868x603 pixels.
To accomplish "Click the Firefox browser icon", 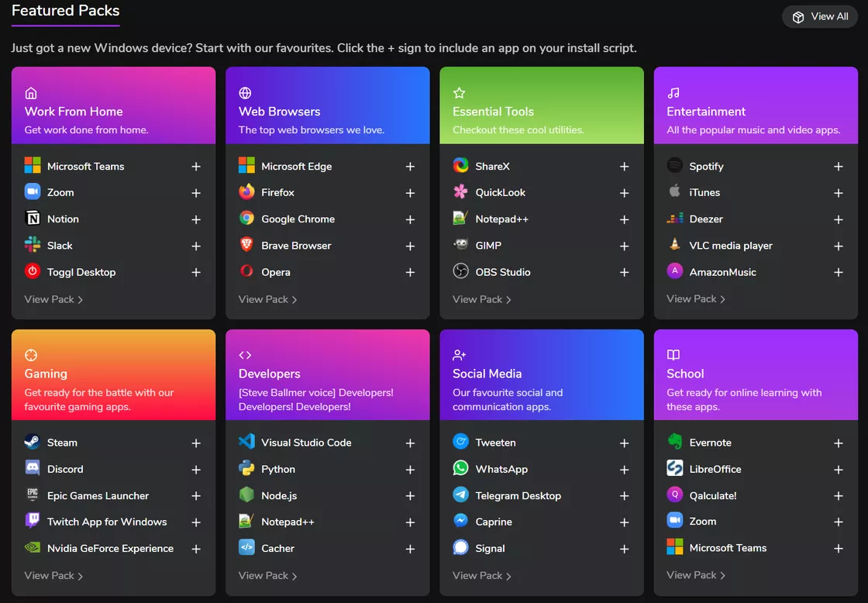I will (246, 192).
